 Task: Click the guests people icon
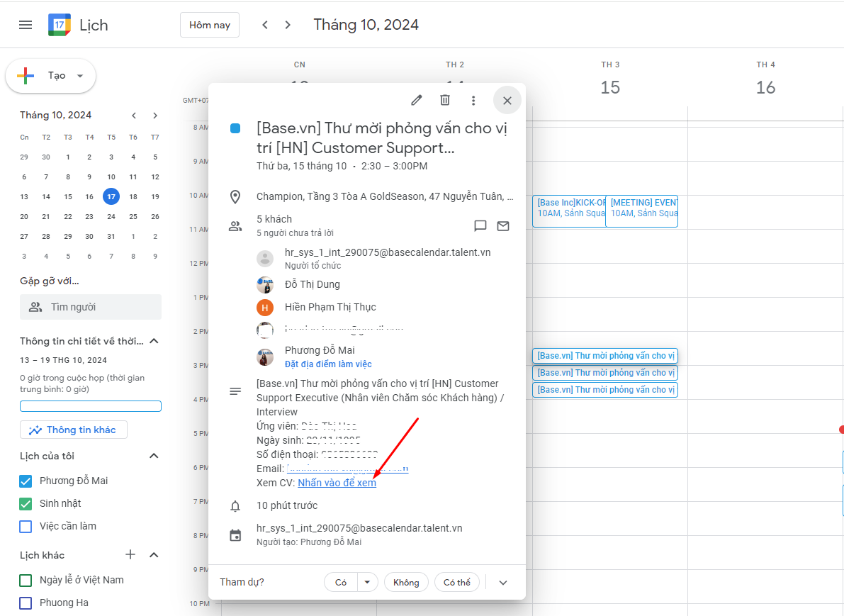[x=235, y=226]
